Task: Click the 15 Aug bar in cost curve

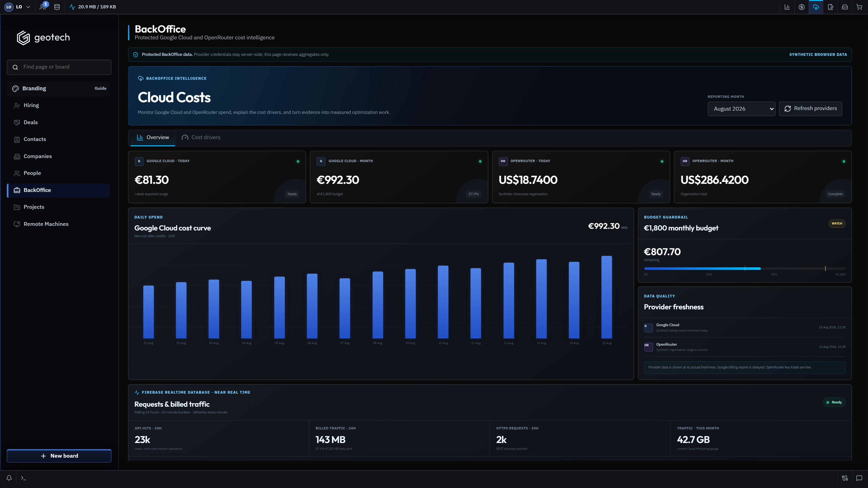Action: (607, 297)
